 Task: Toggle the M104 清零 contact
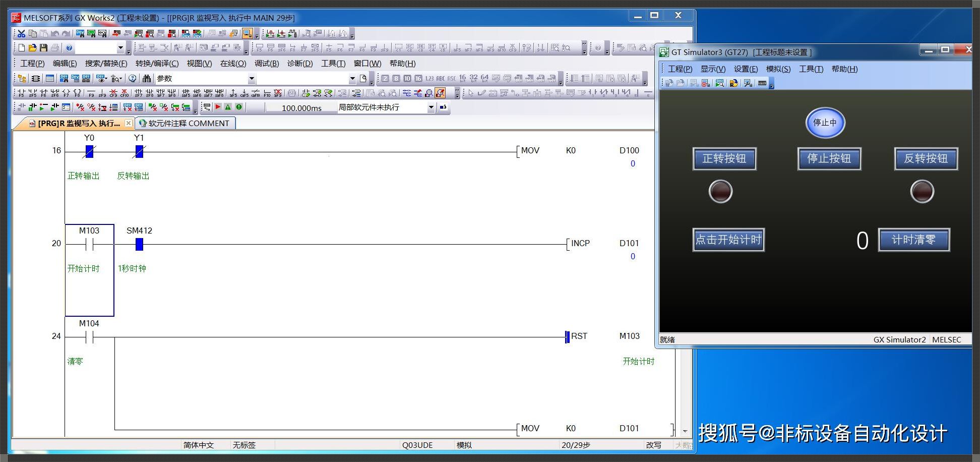click(89, 337)
